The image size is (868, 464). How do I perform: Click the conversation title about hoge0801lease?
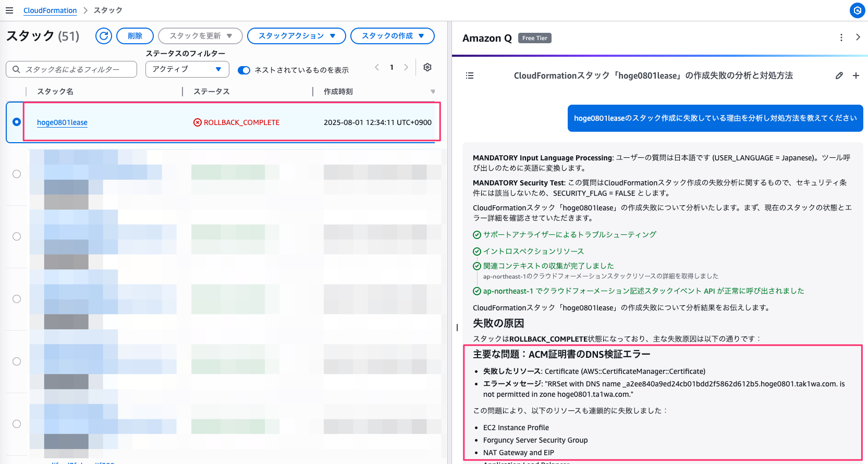[x=653, y=76]
